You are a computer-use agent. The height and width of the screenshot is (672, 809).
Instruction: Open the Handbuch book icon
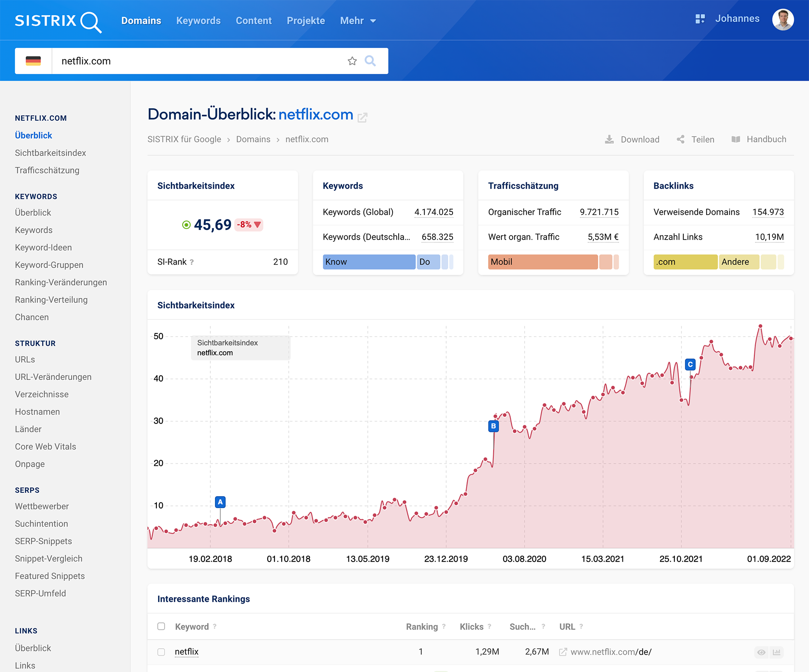(736, 139)
